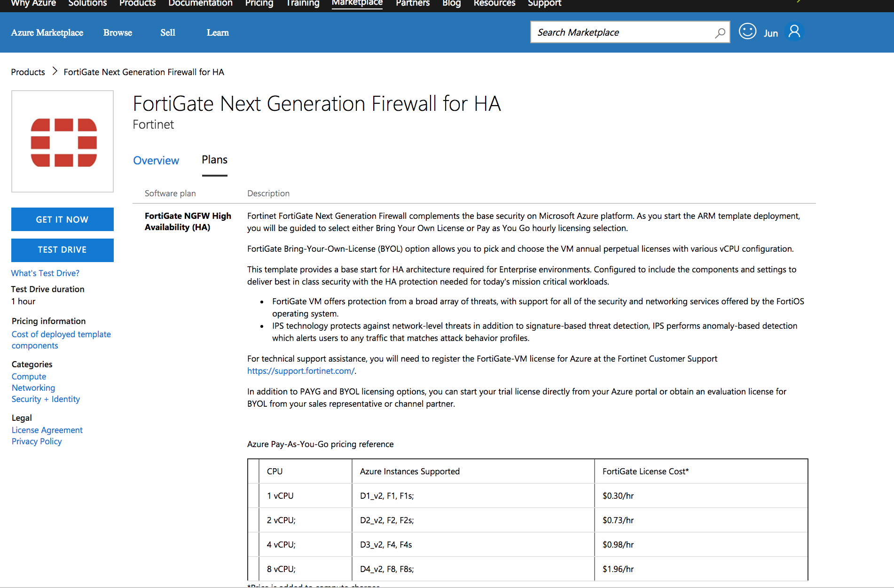Open the support.fortinet.com link
This screenshot has height=588, width=894.
[301, 371]
